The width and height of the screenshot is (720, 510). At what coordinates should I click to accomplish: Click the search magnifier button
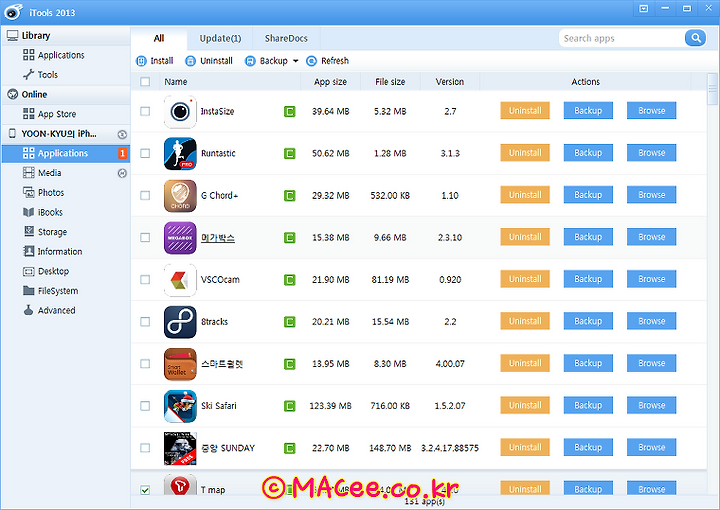tap(695, 38)
